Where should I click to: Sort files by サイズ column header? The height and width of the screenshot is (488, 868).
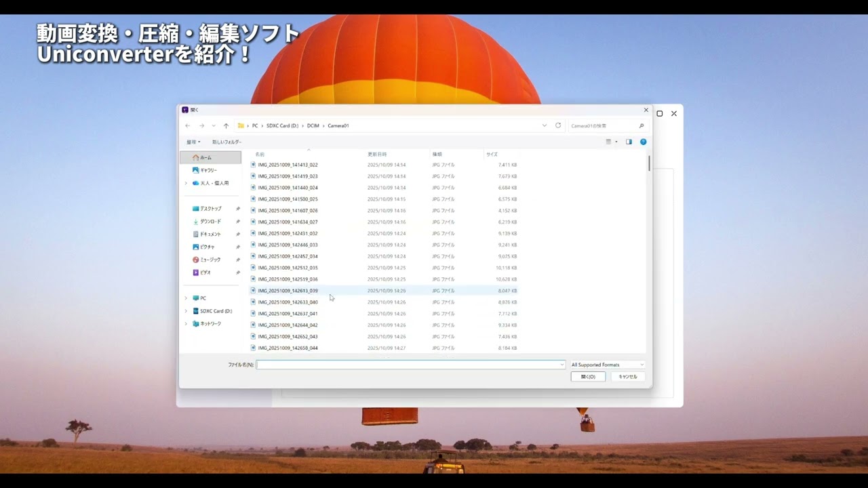click(x=492, y=155)
